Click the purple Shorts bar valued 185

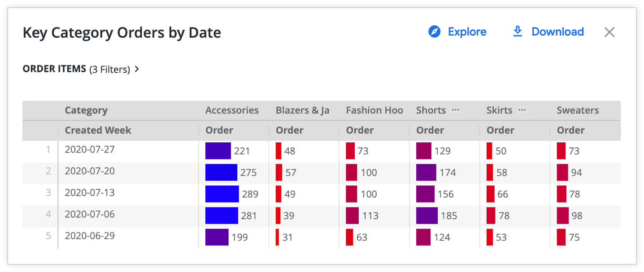click(426, 215)
